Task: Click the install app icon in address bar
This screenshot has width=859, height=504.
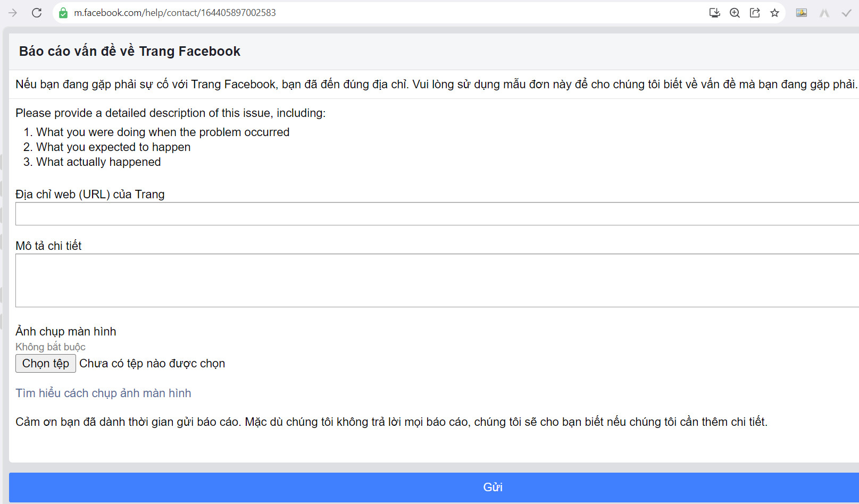Action: (715, 13)
